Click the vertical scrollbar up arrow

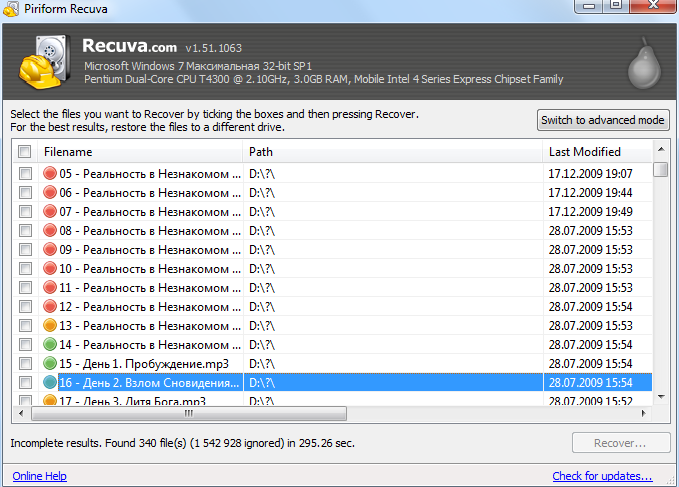point(661,150)
